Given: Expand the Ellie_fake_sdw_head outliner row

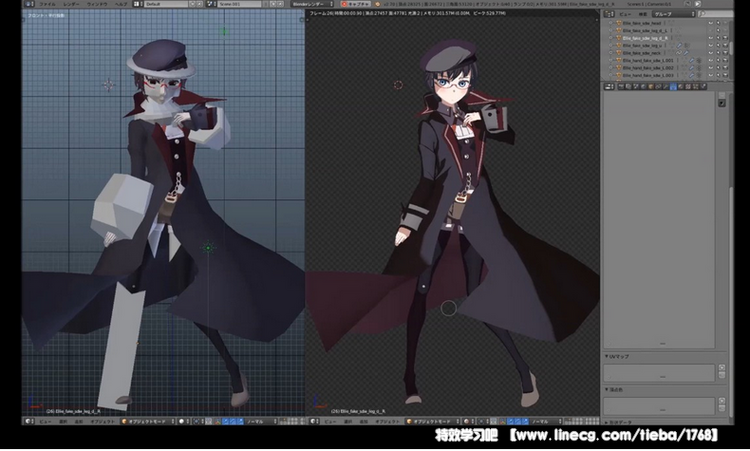Looking at the screenshot, I should (x=611, y=23).
